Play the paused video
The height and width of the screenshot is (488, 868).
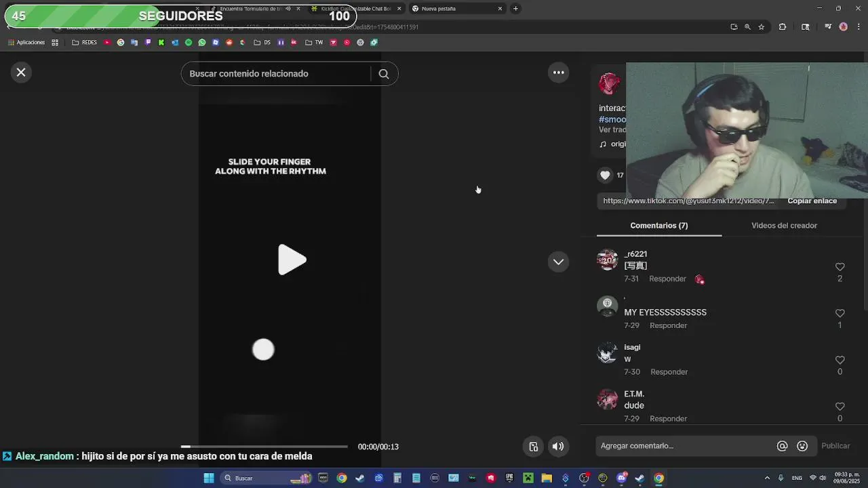(292, 260)
